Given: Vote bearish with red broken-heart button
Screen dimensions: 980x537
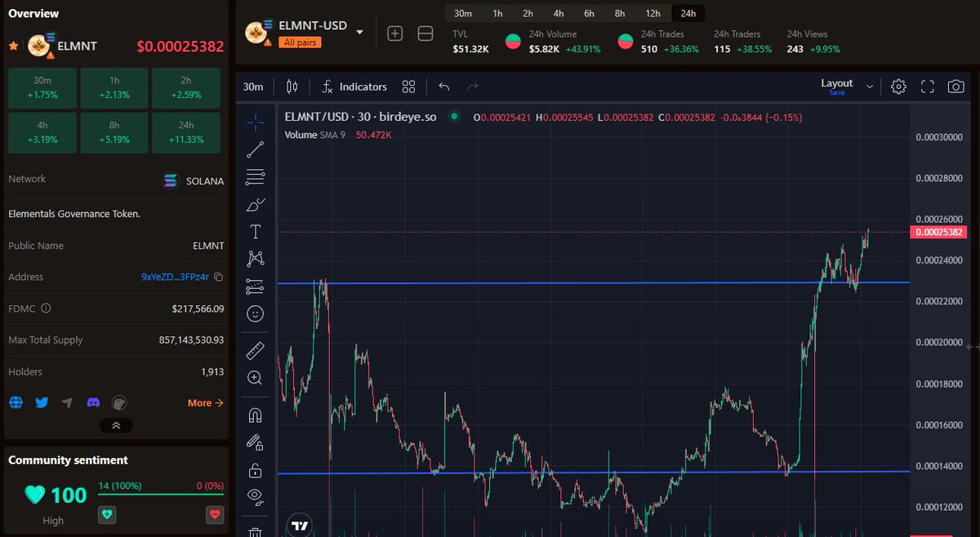Looking at the screenshot, I should tap(216, 513).
